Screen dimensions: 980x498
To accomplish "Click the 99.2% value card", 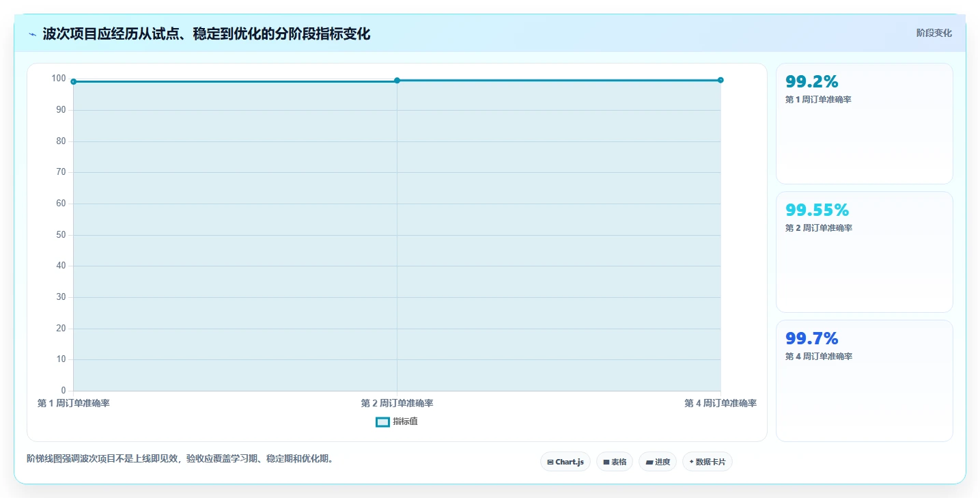I will click(864, 124).
